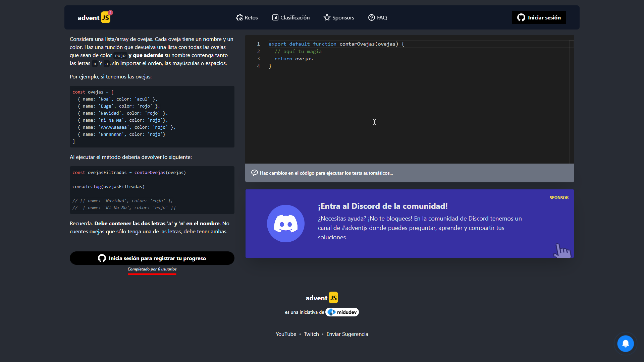This screenshot has width=644, height=362.
Task: Click the Clasificación chart icon
Action: coord(275,17)
